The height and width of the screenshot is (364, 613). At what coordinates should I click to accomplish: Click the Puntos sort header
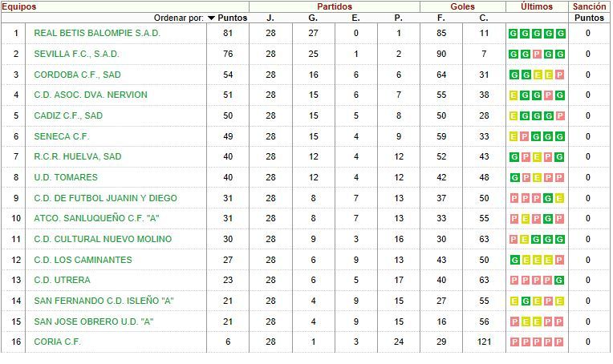[233, 18]
